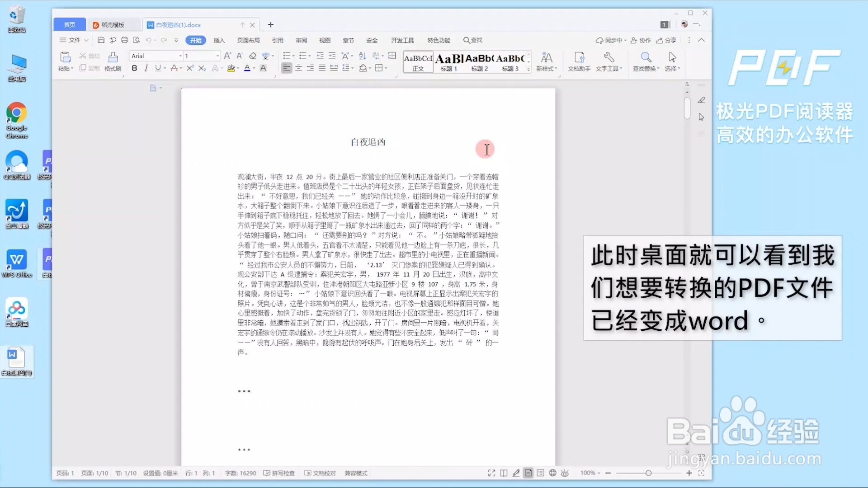Select the superscript formatting icon
Screen dimensions: 868x488
tap(189, 68)
